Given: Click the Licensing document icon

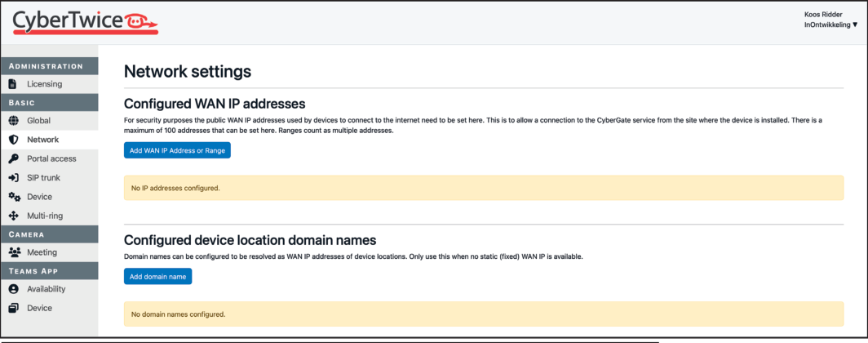Looking at the screenshot, I should [x=14, y=84].
